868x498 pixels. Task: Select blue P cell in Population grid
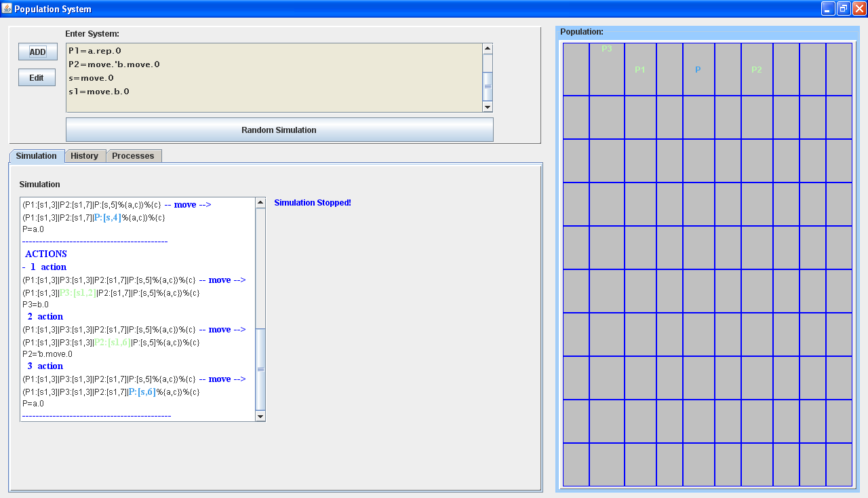tap(698, 70)
